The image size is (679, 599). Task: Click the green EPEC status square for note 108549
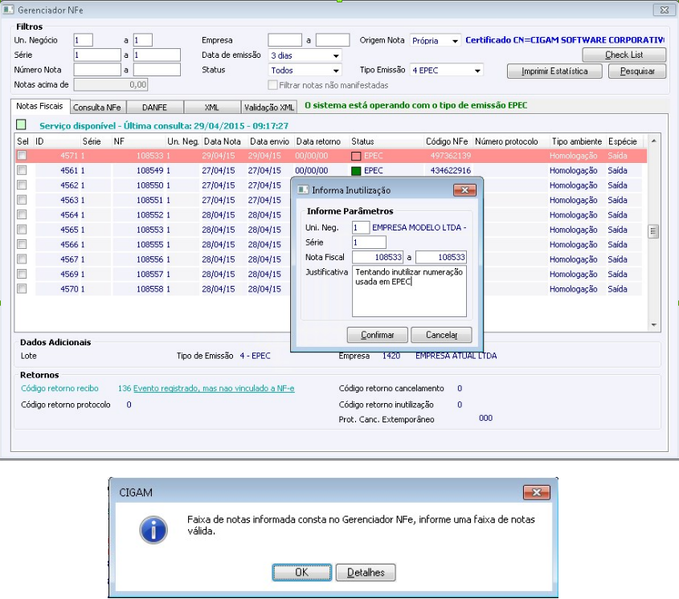[x=356, y=171]
